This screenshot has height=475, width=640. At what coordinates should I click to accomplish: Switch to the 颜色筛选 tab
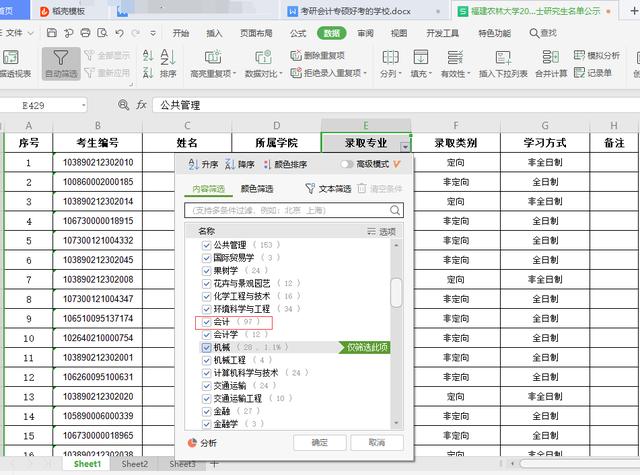coord(257,188)
